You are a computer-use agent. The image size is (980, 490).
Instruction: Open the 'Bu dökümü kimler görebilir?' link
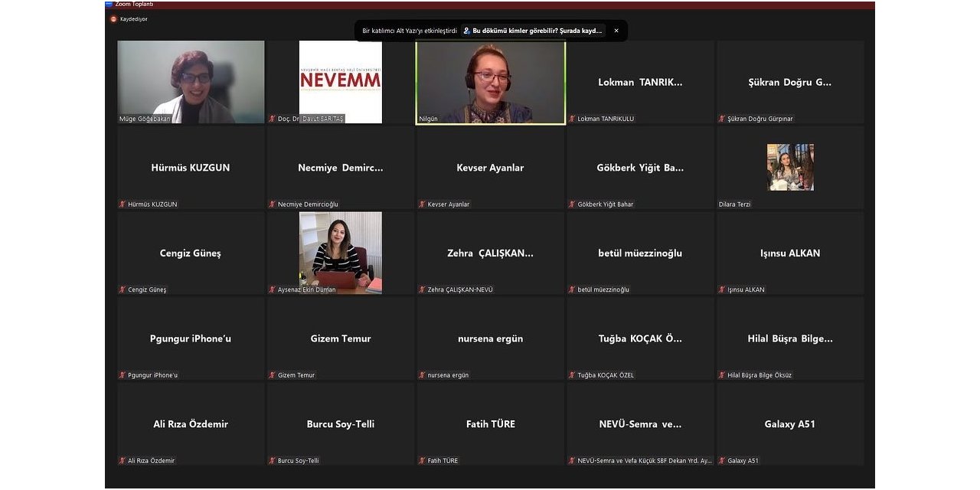(537, 31)
